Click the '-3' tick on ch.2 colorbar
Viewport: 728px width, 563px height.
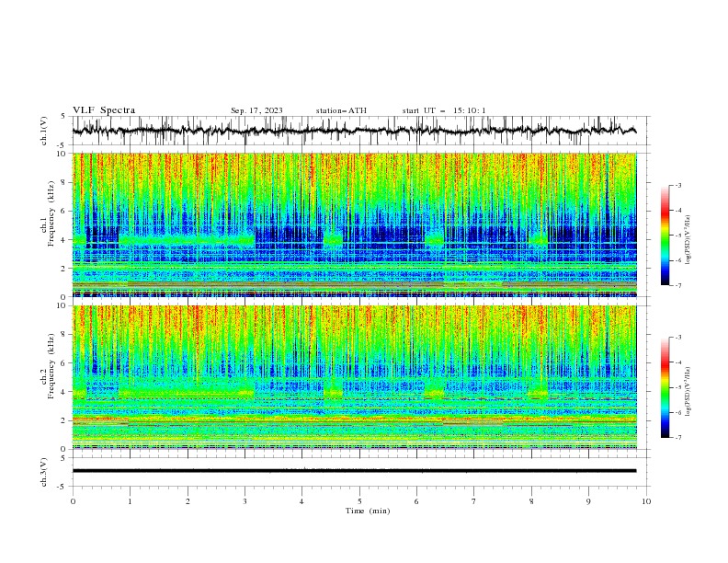point(677,338)
